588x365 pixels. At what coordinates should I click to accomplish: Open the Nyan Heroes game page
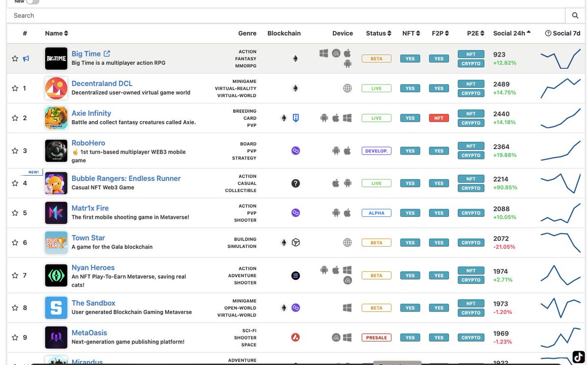click(93, 267)
